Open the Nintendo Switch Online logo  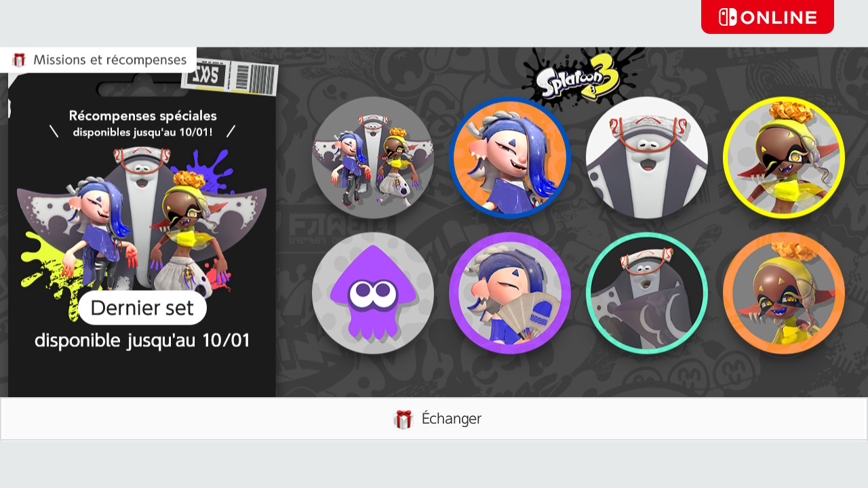(768, 17)
